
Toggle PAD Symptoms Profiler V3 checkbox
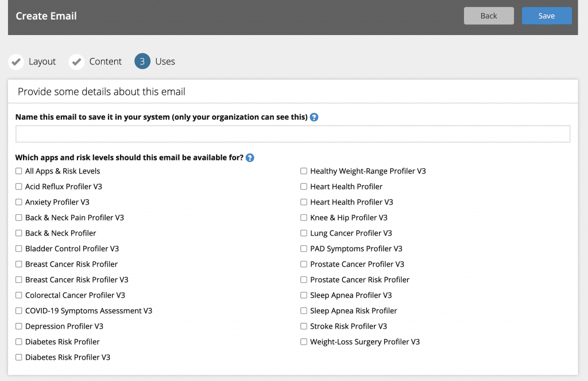pos(304,248)
